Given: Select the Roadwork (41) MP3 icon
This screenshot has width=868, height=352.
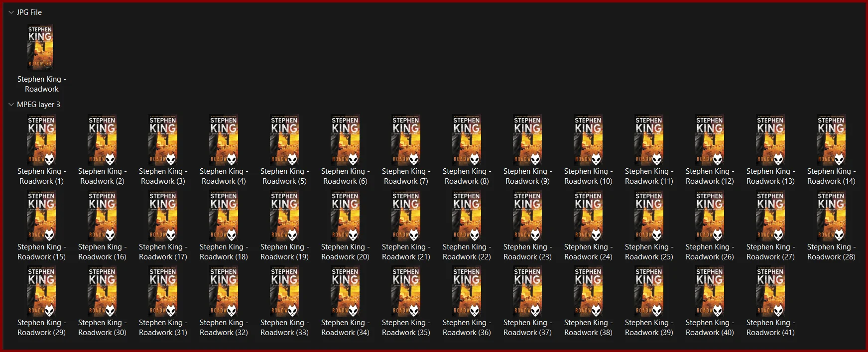Looking at the screenshot, I should (770, 292).
